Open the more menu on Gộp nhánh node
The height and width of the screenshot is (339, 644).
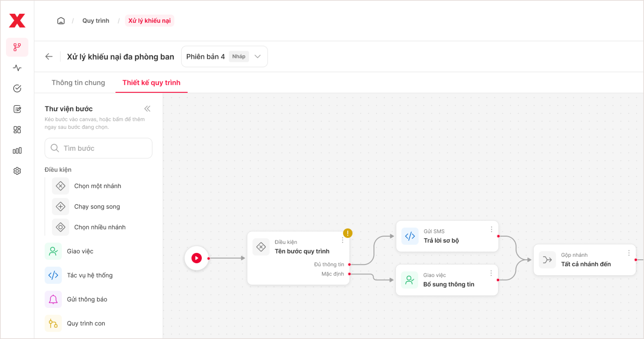click(629, 253)
